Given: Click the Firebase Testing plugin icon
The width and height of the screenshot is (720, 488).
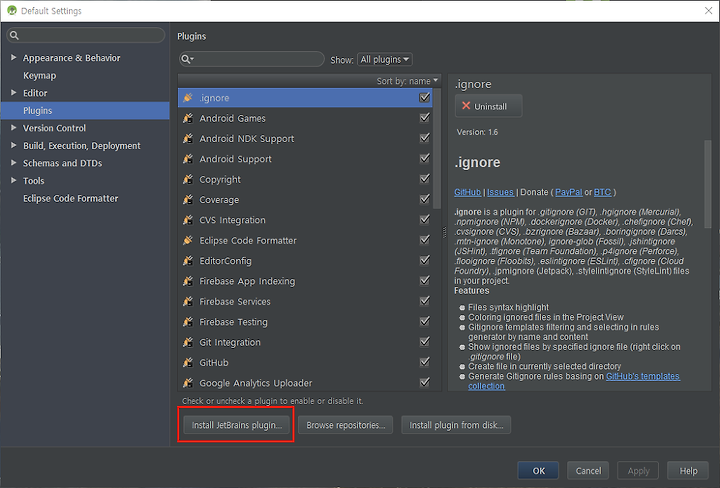Looking at the screenshot, I should (x=188, y=321).
